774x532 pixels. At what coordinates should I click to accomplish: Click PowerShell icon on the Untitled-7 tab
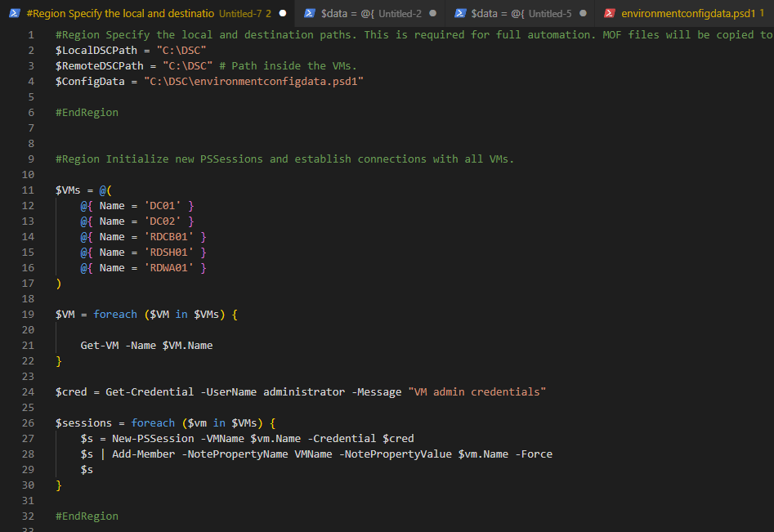(15, 14)
